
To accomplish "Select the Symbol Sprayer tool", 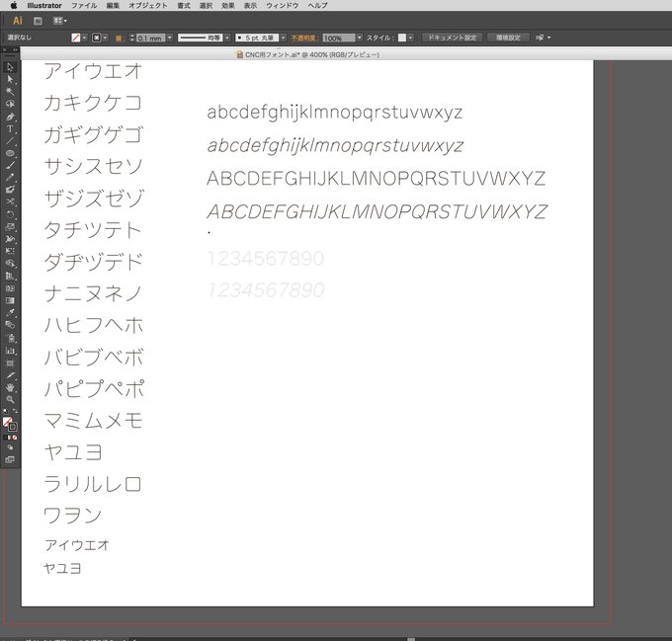I will point(10,338).
